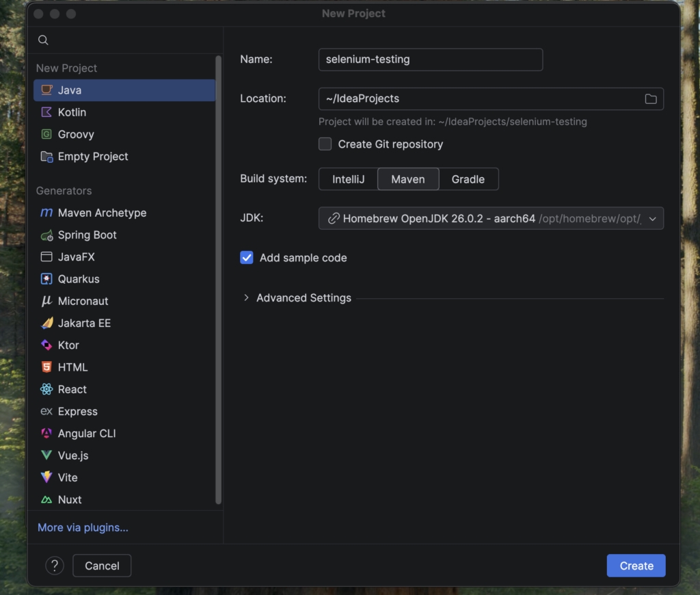
Task: Choose the HTML5 shield icon
Action: (46, 367)
